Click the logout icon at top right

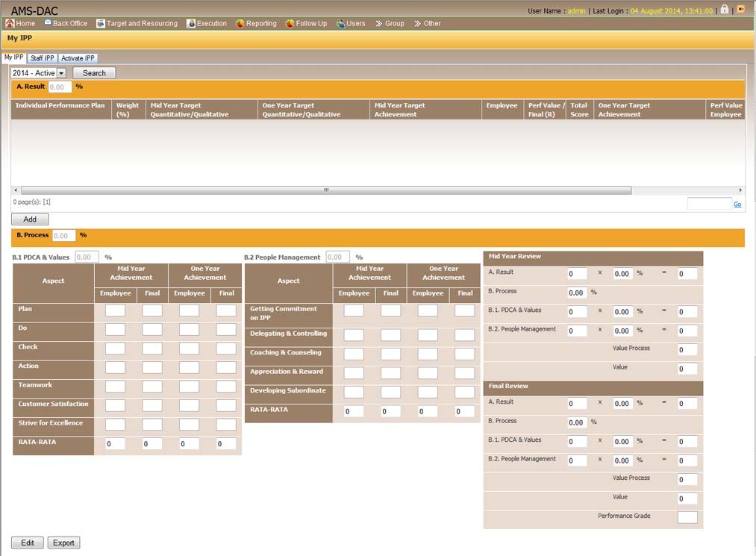point(740,10)
